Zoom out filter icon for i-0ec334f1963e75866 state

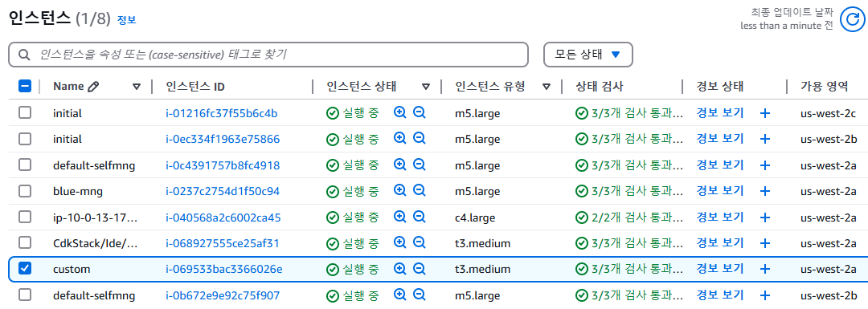point(419,139)
